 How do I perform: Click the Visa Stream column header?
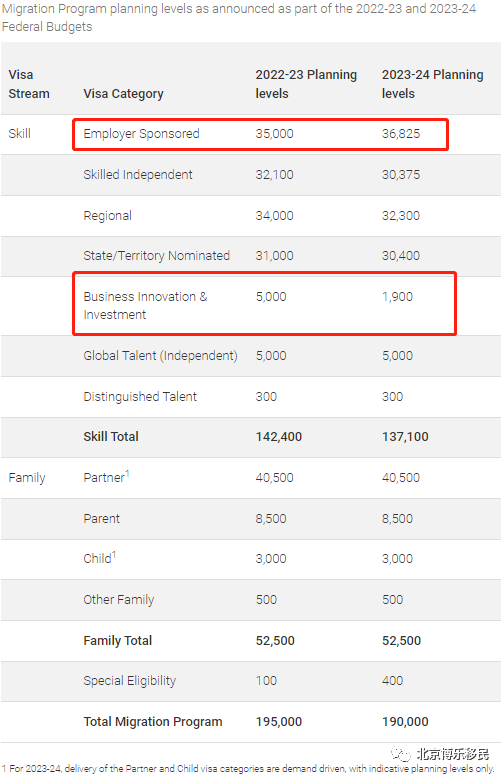pos(29,84)
